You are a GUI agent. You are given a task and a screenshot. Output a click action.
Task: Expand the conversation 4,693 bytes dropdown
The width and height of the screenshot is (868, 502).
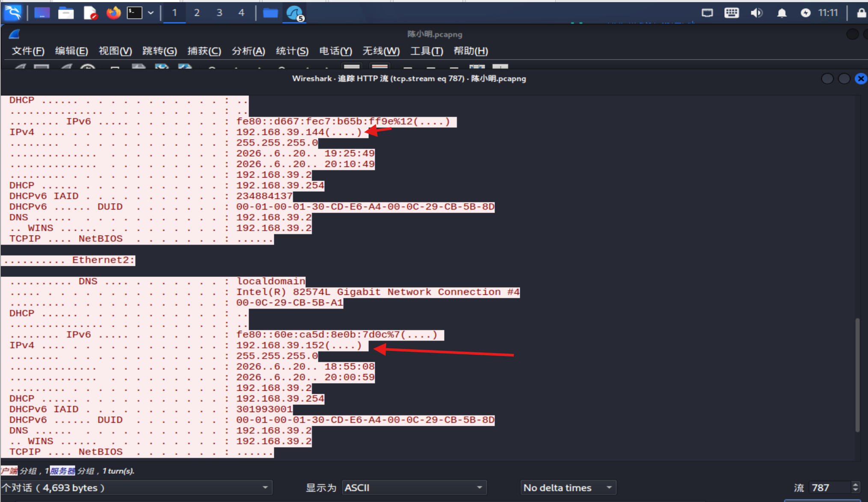pyautogui.click(x=136, y=487)
